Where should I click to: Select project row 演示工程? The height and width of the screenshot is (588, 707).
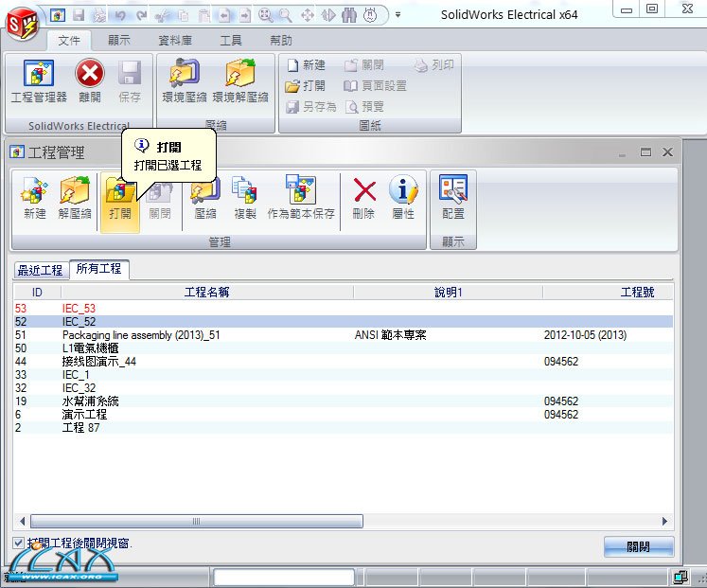tap(344, 415)
